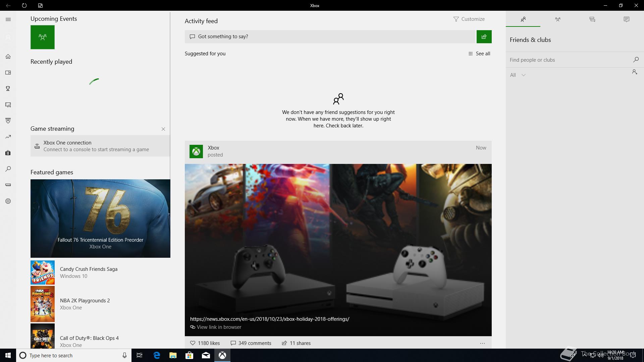This screenshot has height=362, width=644.
Task: Share the post (11 shares)
Action: click(x=296, y=343)
